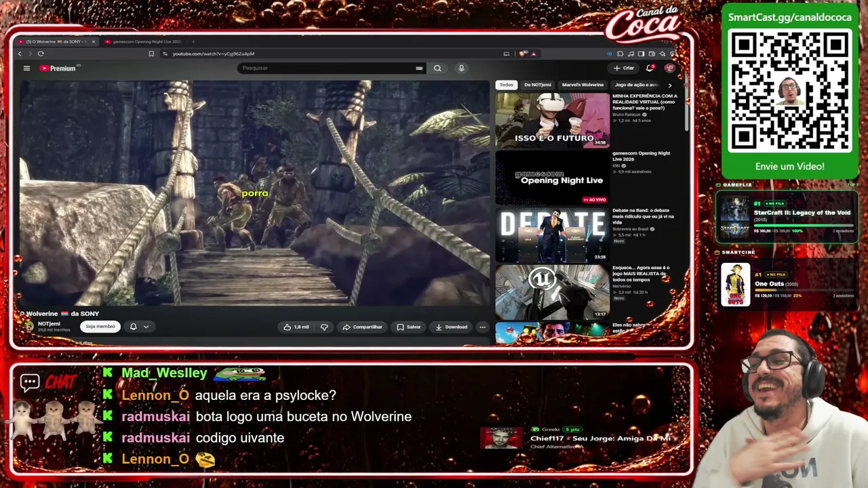Click the 'O Wolverine da SONY' video title
The width and height of the screenshot is (868, 488).
coord(60,314)
